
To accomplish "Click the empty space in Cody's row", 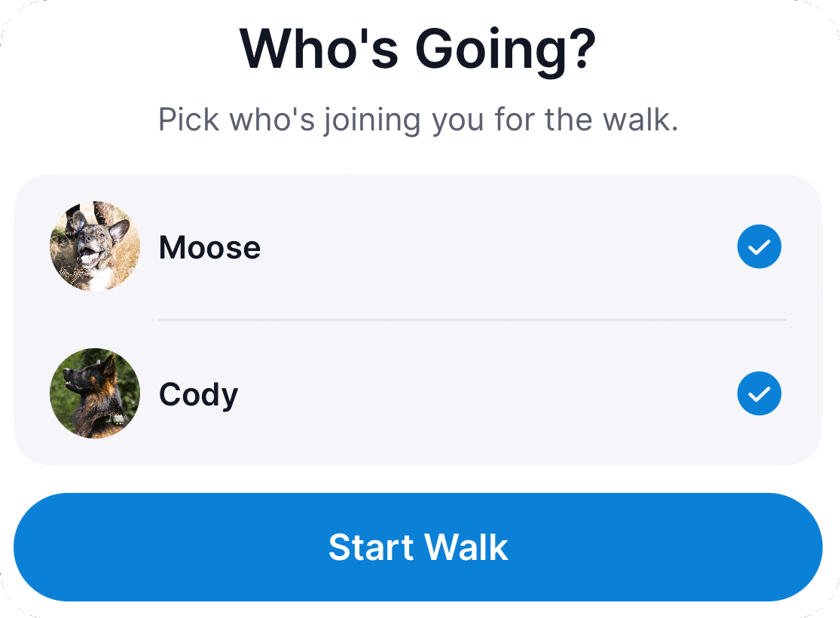I will pos(487,393).
